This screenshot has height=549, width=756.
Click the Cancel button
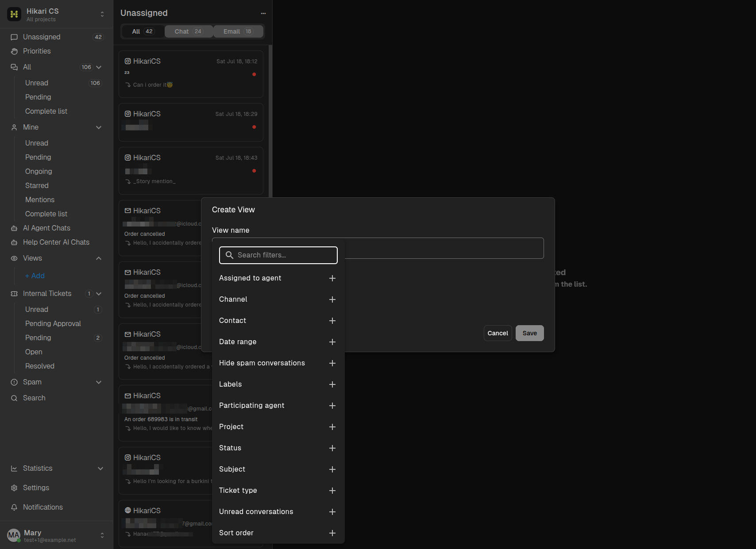(498, 333)
